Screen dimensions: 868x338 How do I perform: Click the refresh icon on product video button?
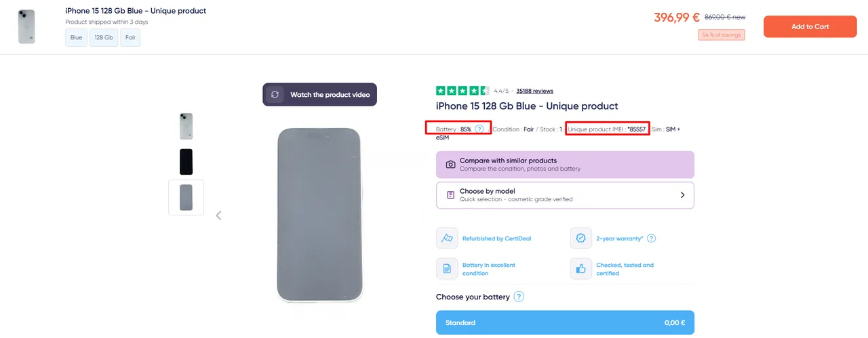(275, 95)
